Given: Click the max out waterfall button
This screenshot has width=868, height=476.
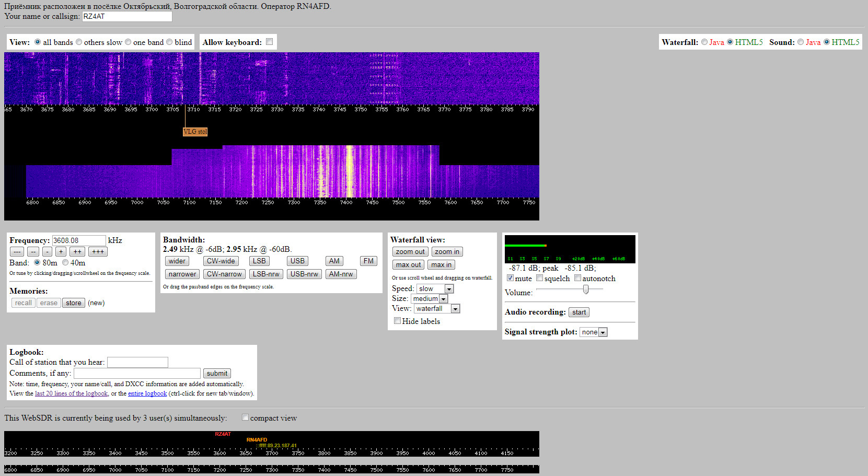Looking at the screenshot, I should pyautogui.click(x=408, y=265).
